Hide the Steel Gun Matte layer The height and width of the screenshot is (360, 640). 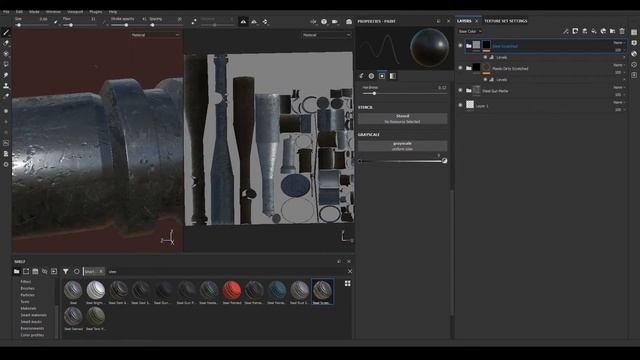pyautogui.click(x=460, y=90)
